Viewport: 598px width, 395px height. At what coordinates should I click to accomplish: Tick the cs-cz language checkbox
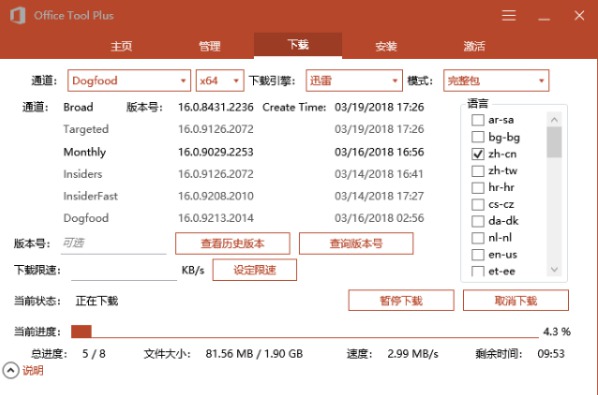[x=478, y=204]
